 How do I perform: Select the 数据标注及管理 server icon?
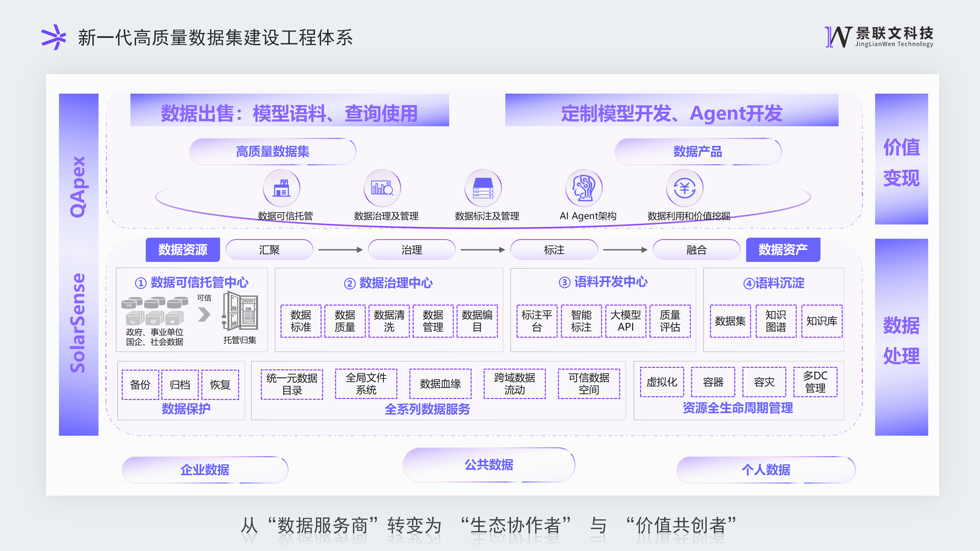(x=483, y=188)
